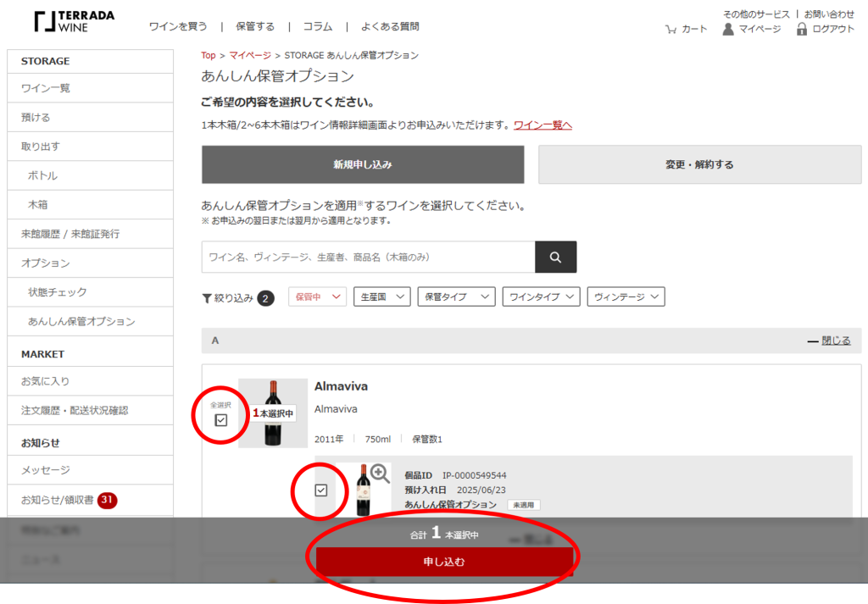
Task: Click the マイページ person icon
Action: click(728, 29)
